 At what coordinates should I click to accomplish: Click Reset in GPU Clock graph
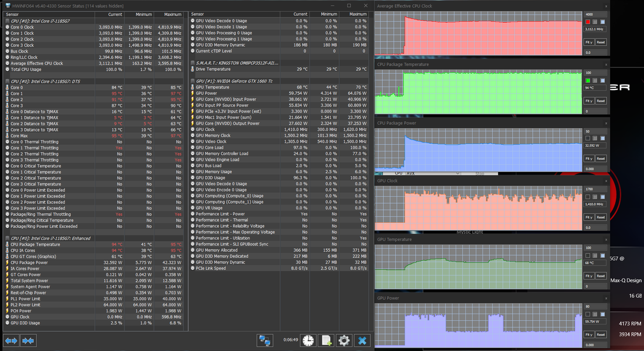pyautogui.click(x=601, y=217)
